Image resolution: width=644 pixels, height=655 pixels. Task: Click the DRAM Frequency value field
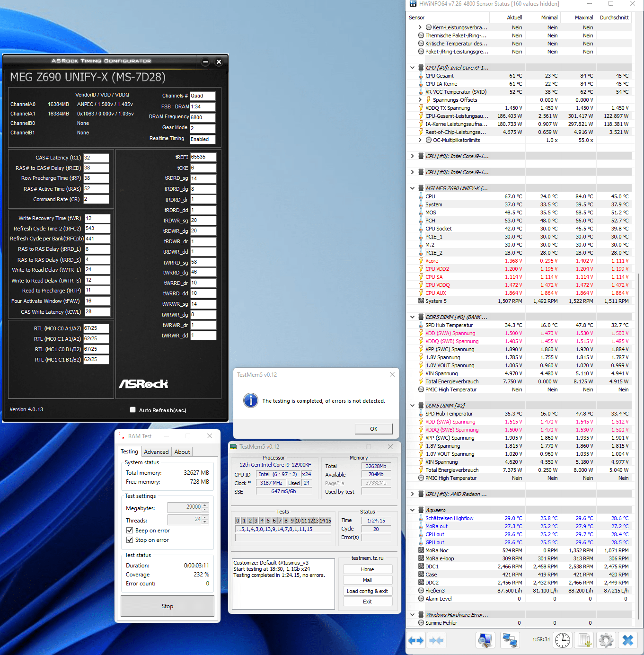click(203, 117)
